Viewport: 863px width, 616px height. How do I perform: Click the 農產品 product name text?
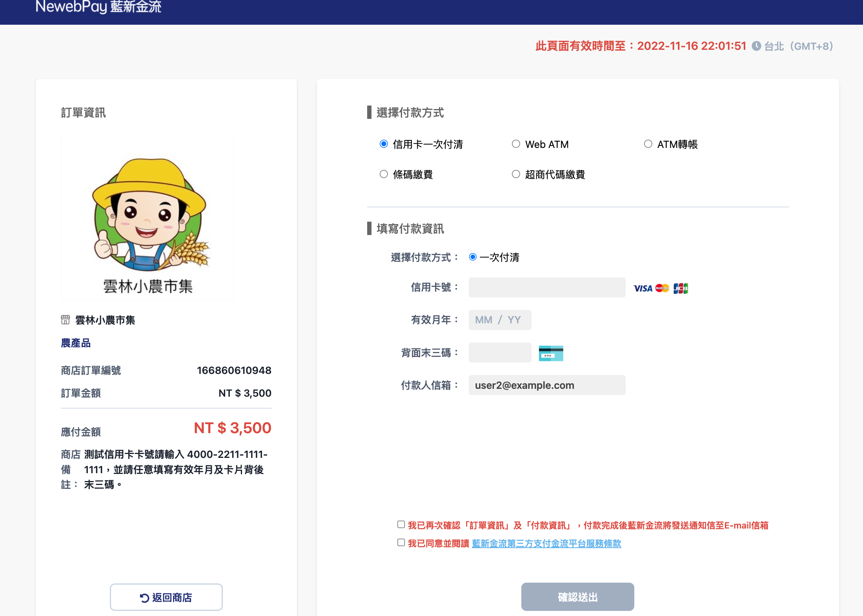76,343
